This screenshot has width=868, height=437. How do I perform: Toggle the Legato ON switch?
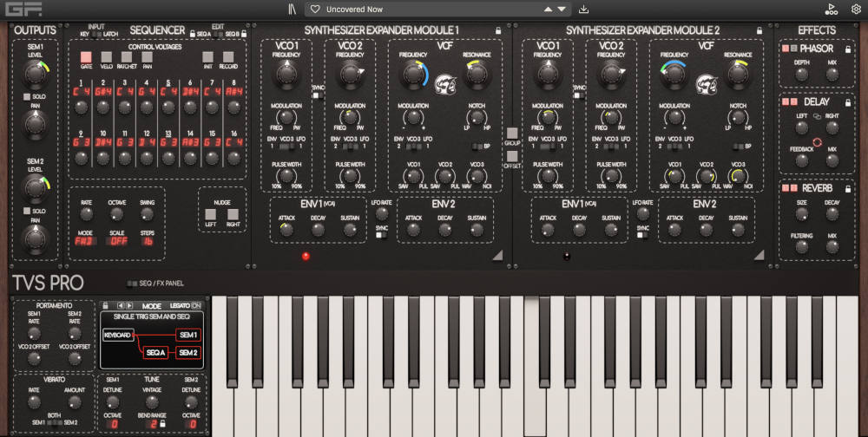(196, 306)
